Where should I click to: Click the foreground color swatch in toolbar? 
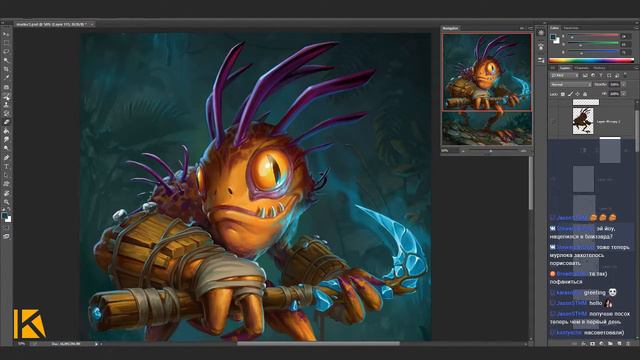coord(4,216)
